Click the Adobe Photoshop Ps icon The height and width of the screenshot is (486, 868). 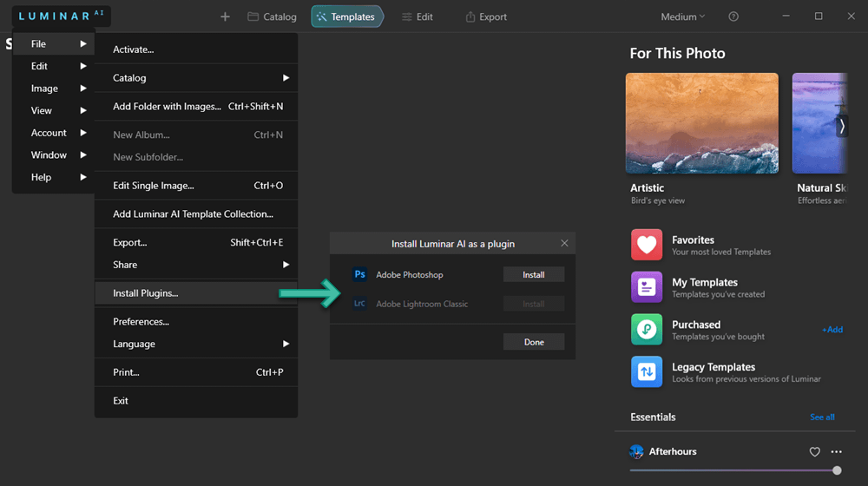click(x=360, y=274)
